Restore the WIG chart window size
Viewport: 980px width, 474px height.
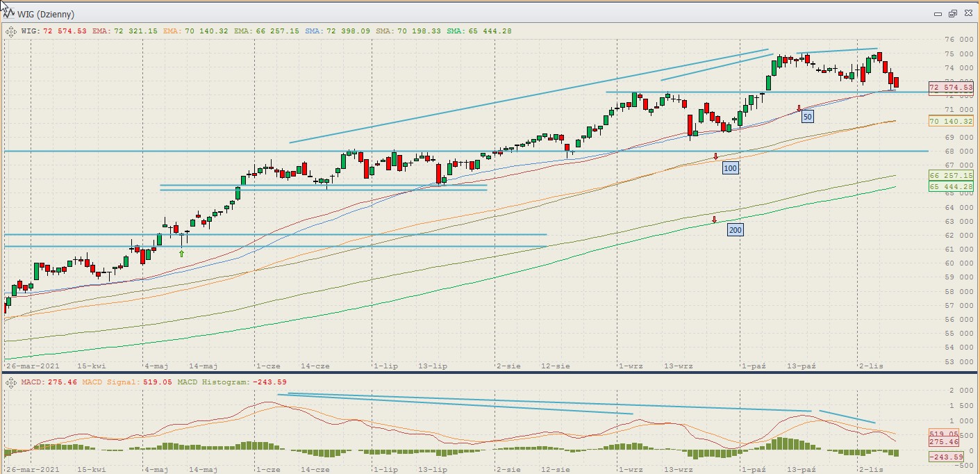tap(952, 14)
